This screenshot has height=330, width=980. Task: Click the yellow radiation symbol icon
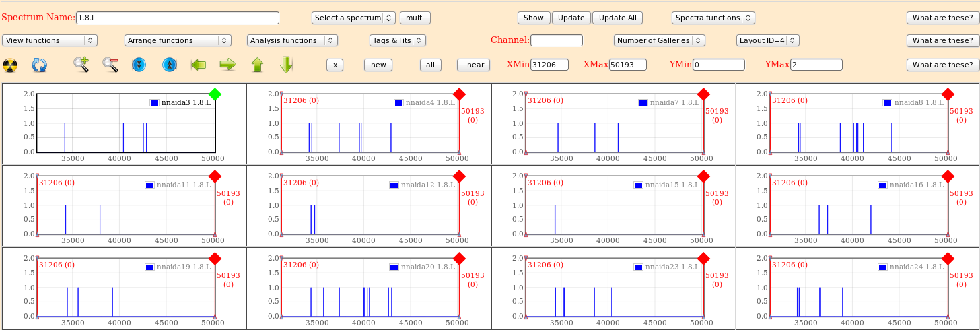pyautogui.click(x=10, y=65)
